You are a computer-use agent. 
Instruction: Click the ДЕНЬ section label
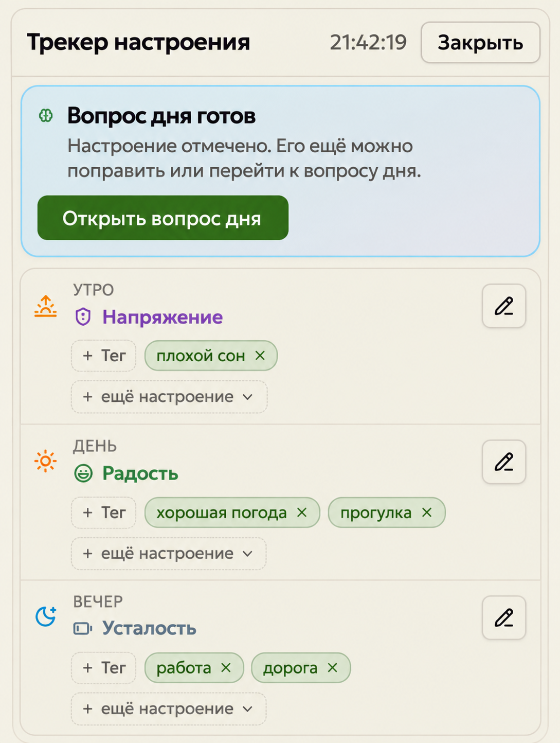pyautogui.click(x=95, y=446)
